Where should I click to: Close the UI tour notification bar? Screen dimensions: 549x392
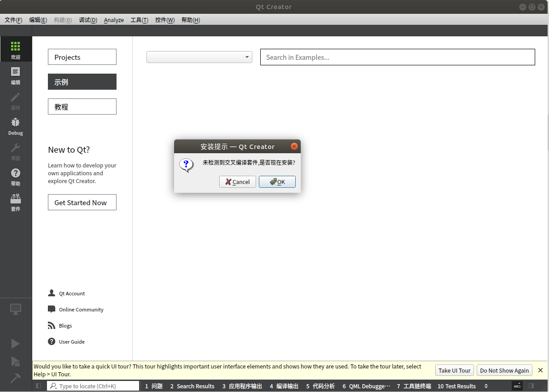coord(541,370)
